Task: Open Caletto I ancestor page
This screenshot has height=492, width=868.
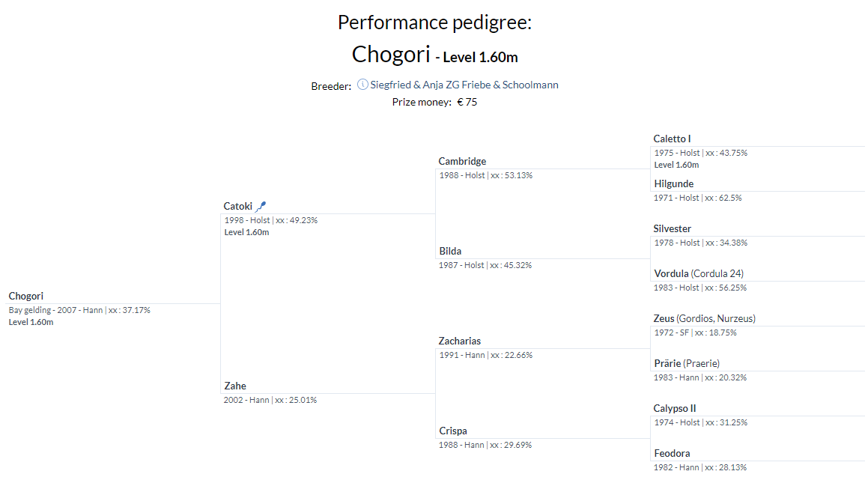Action: tap(672, 139)
